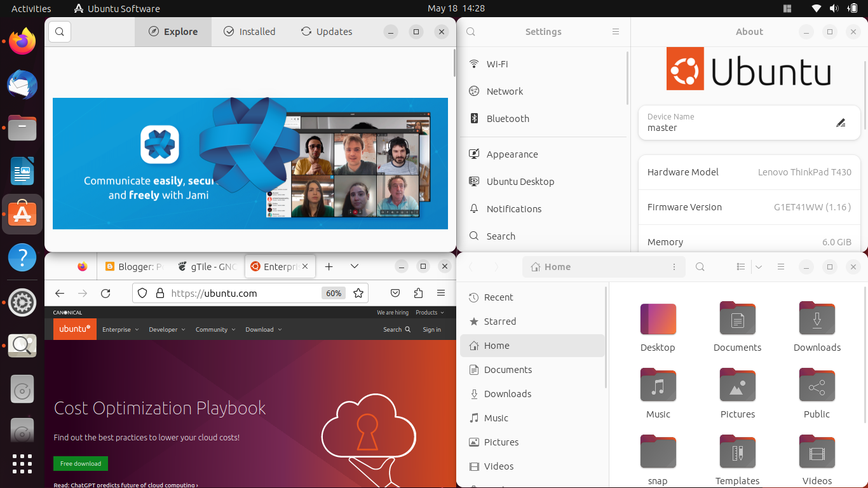
Task: Open search in Ubuntu Software
Action: click(x=59, y=32)
